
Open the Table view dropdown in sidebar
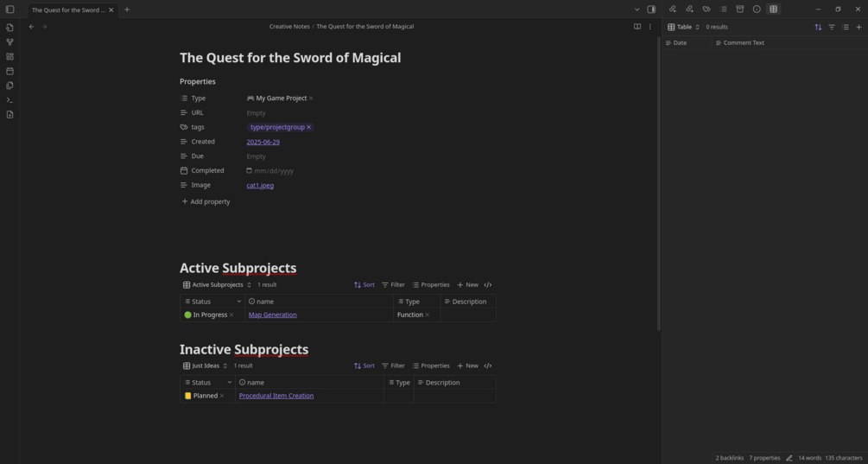pyautogui.click(x=684, y=27)
